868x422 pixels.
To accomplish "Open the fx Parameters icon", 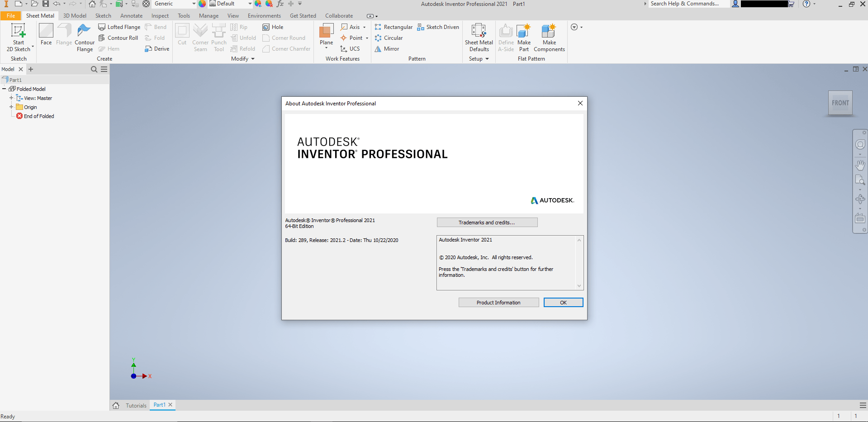I will click(x=280, y=4).
